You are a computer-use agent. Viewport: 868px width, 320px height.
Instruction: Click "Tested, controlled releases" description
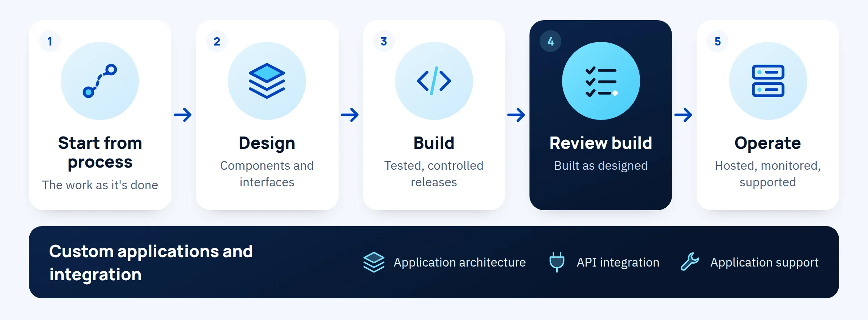click(x=434, y=174)
